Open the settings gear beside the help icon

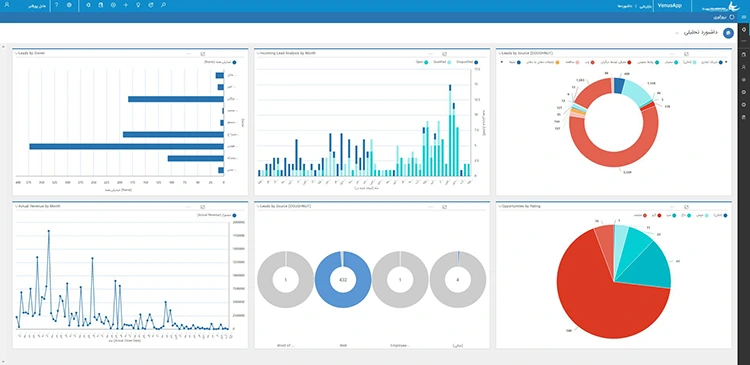click(x=69, y=5)
